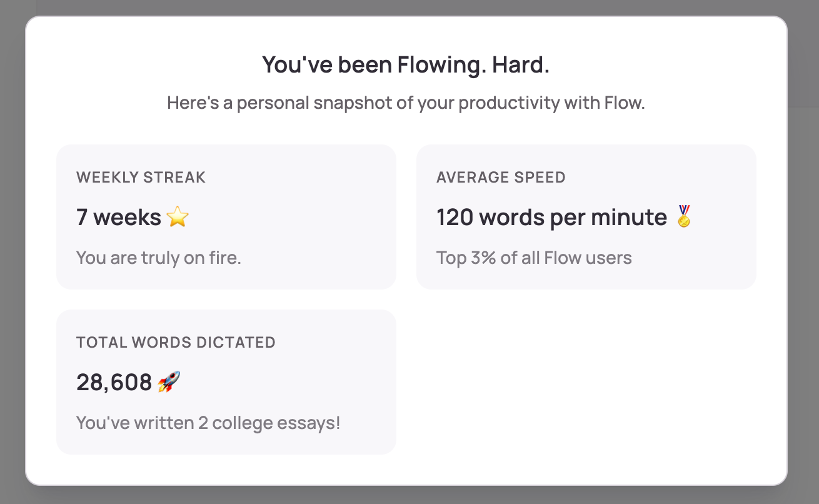This screenshot has width=819, height=504.
Task: Click the TOTAL WORDS DICTATED label
Action: pyautogui.click(x=176, y=342)
